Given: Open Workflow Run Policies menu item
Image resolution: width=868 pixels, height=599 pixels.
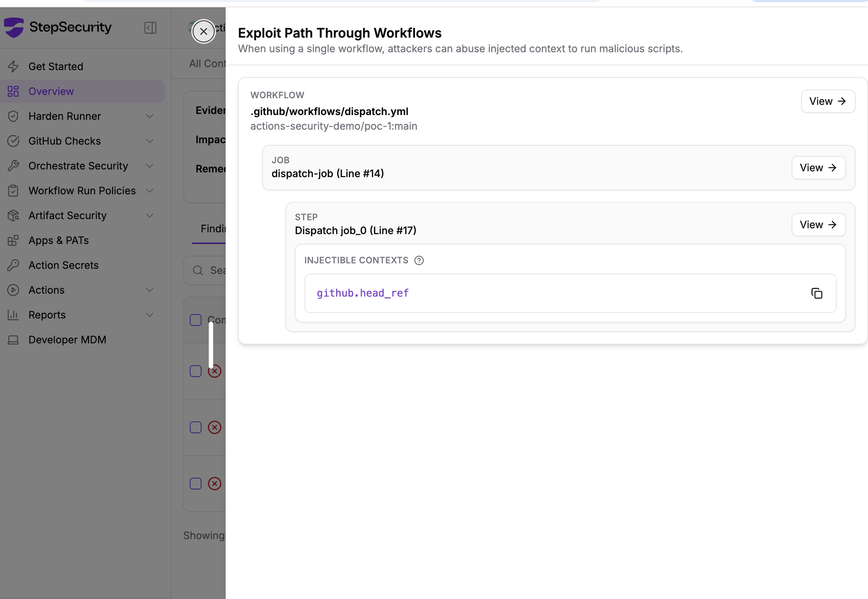Looking at the screenshot, I should (82, 191).
